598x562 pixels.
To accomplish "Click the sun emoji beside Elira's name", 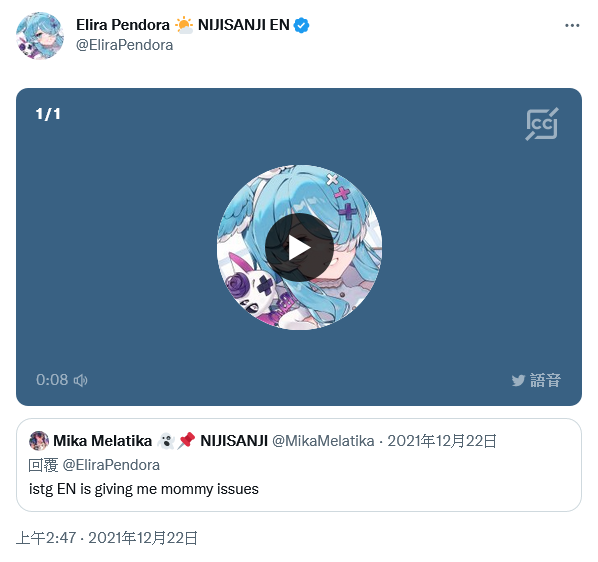I will click(x=184, y=25).
